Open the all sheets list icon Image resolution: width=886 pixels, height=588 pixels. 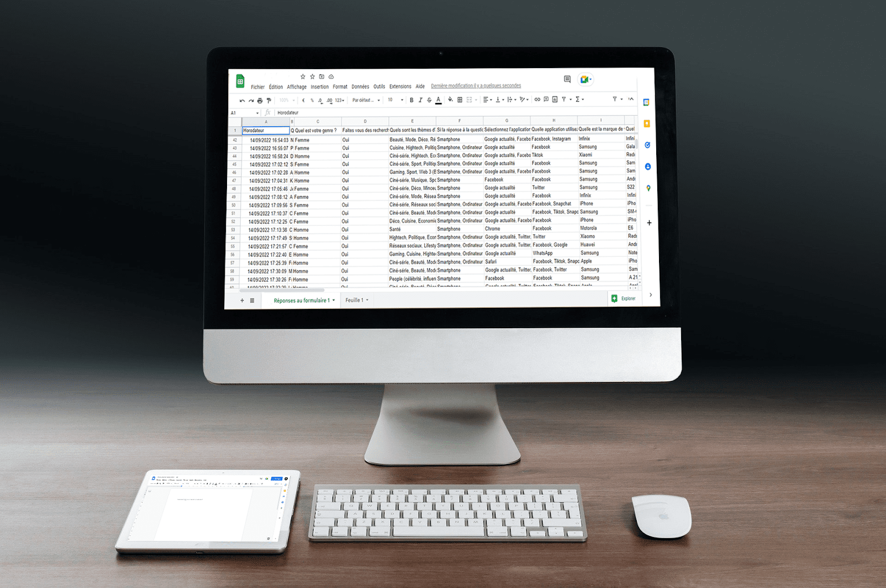coord(252,301)
